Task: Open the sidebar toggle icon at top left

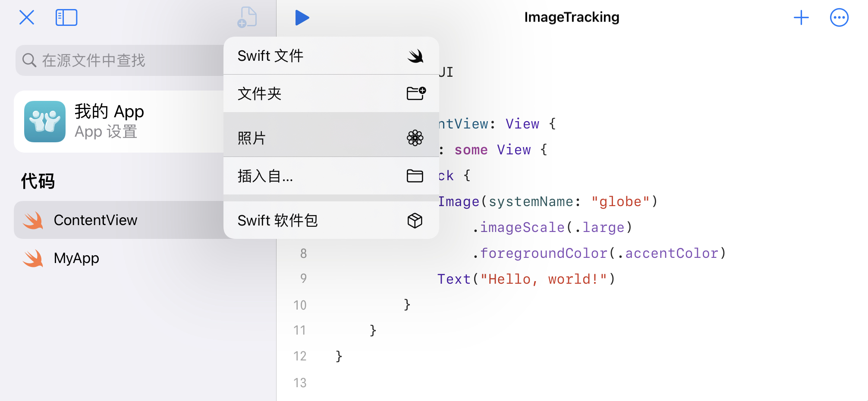Action: (66, 17)
